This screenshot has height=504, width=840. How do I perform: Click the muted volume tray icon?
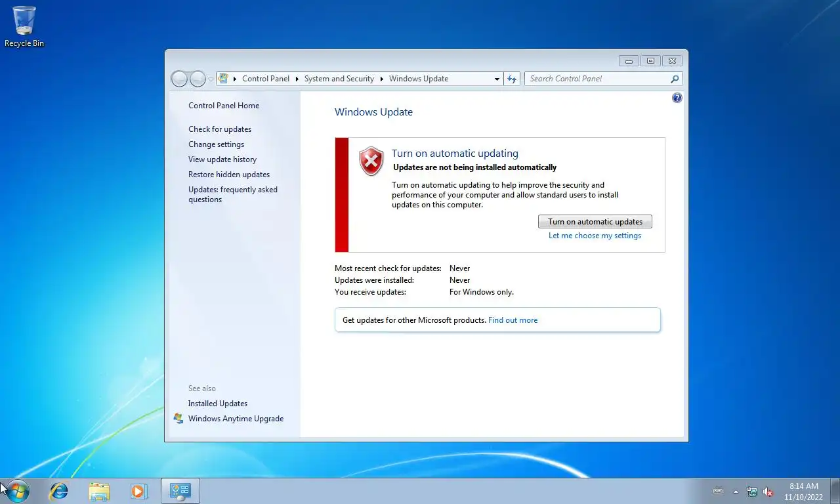pyautogui.click(x=768, y=492)
